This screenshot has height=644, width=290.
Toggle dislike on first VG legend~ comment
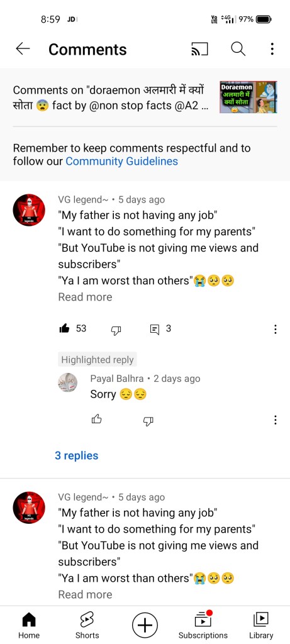click(x=115, y=329)
